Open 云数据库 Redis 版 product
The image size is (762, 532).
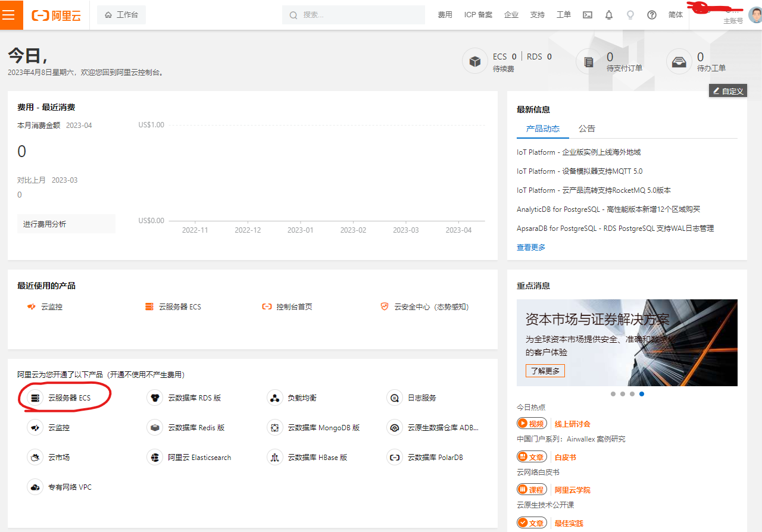click(186, 427)
